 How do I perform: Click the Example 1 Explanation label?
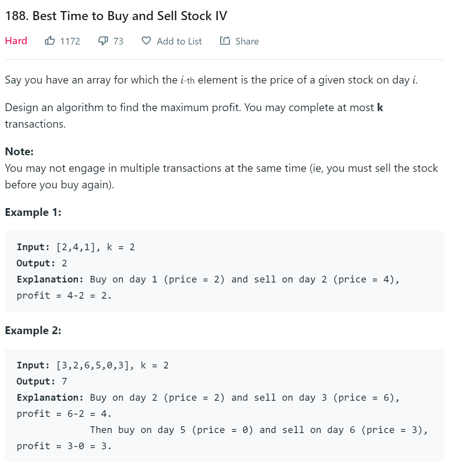coord(50,279)
